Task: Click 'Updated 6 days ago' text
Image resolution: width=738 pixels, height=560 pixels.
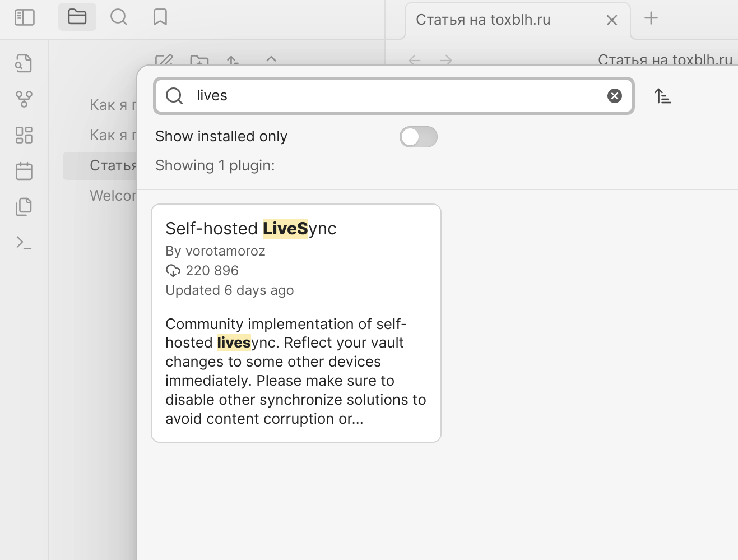Action: click(230, 290)
